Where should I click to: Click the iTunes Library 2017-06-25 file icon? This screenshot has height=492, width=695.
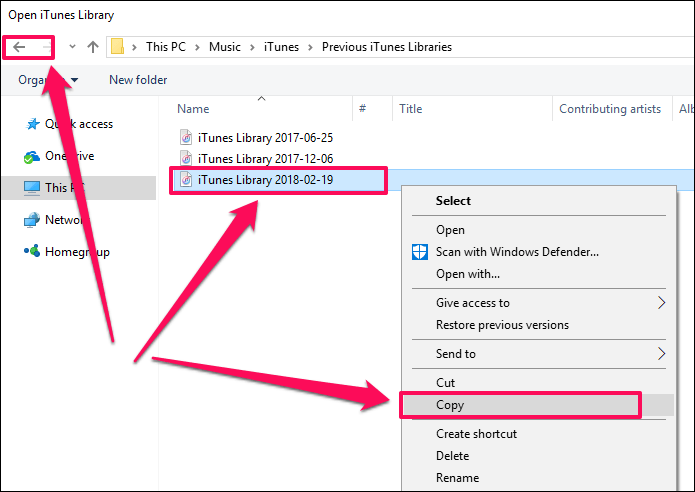[x=186, y=137]
